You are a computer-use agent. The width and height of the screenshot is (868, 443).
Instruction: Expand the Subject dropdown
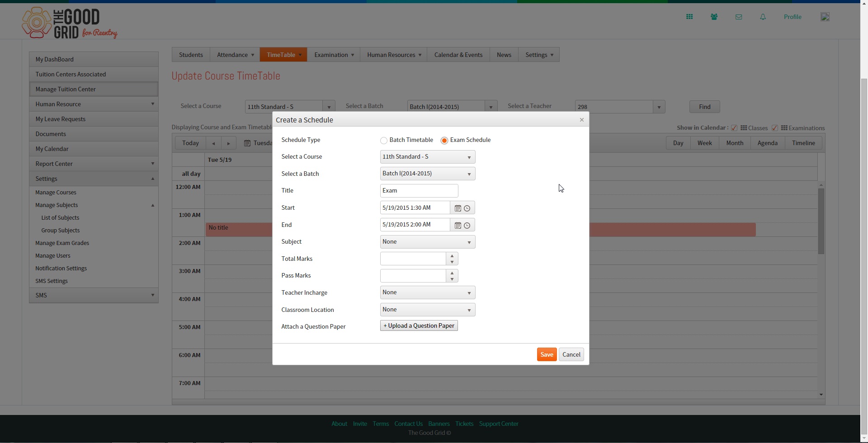point(428,242)
